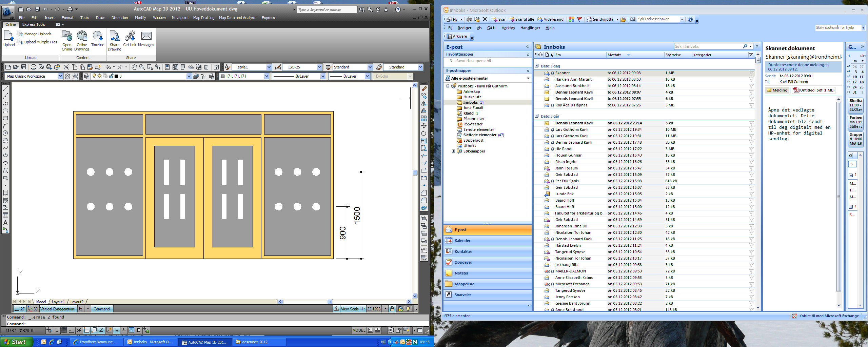Click the Workspace Settings gear icon

pos(67,76)
